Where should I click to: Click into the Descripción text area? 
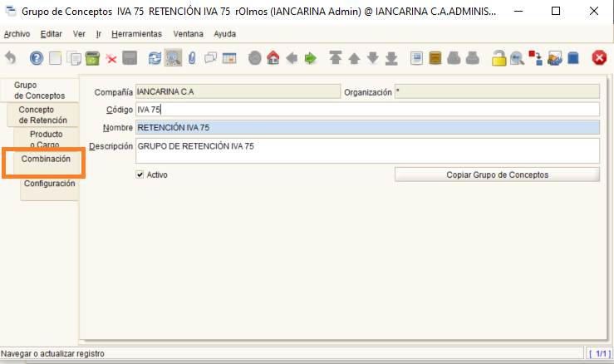[367, 150]
